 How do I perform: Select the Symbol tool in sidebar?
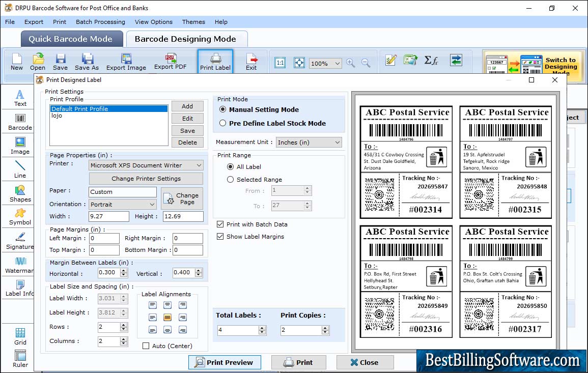[20, 217]
